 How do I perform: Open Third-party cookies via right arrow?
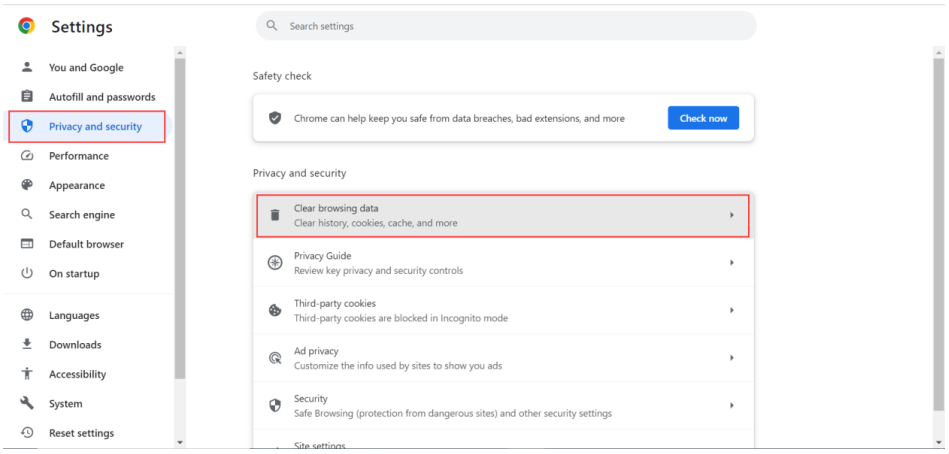[x=731, y=311]
